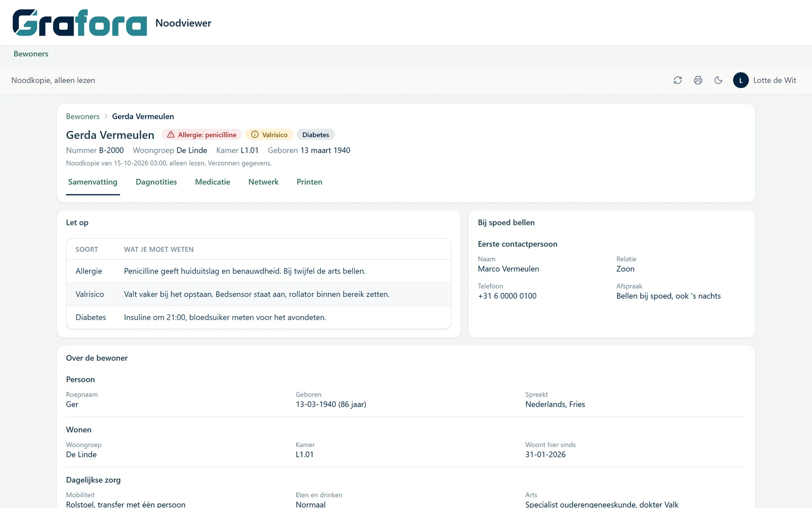Click contact name Marco Vermeulen

pos(508,269)
